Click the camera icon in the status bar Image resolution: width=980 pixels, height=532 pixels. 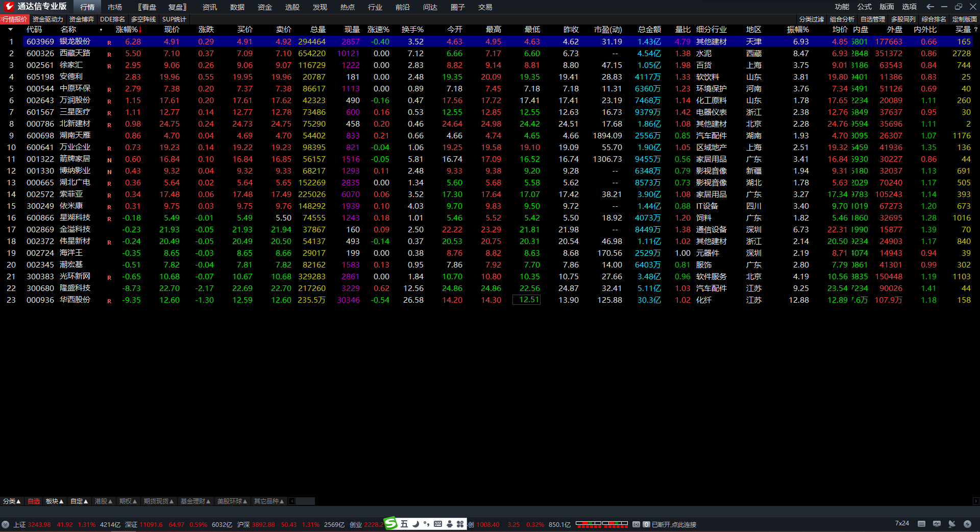point(636,524)
